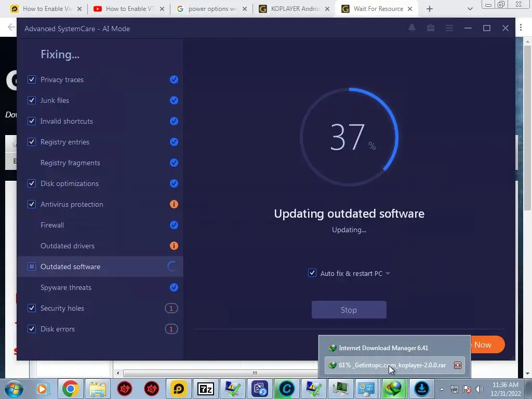
Task: Disable Auto fix & restart PC checkbox
Action: (x=312, y=273)
